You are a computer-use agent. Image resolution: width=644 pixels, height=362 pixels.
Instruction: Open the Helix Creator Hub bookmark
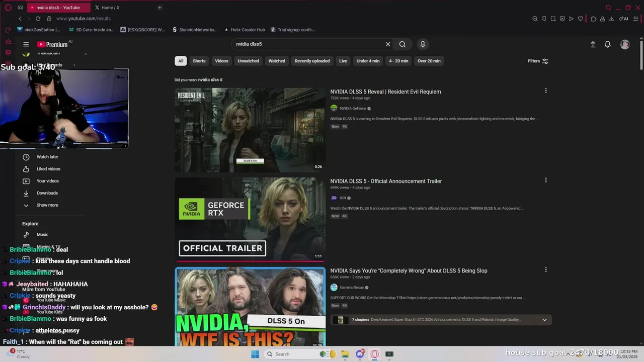pos(244,30)
